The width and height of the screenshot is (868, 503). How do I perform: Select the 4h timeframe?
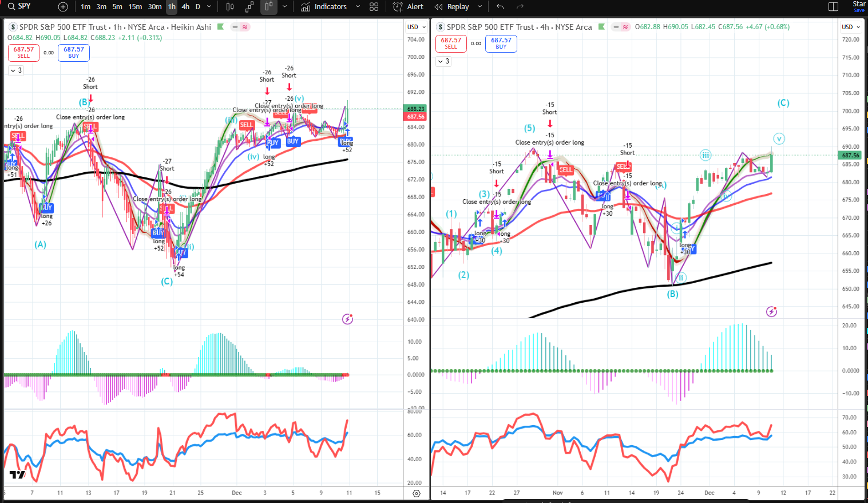pos(185,7)
